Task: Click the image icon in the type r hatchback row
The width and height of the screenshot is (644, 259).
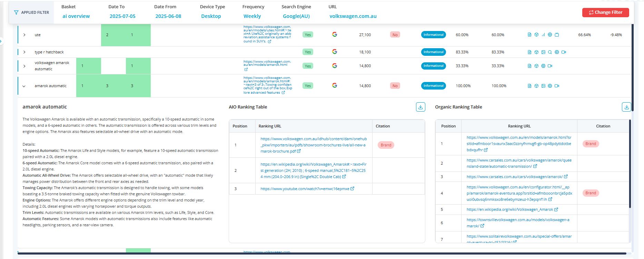Action: pyautogui.click(x=543, y=52)
